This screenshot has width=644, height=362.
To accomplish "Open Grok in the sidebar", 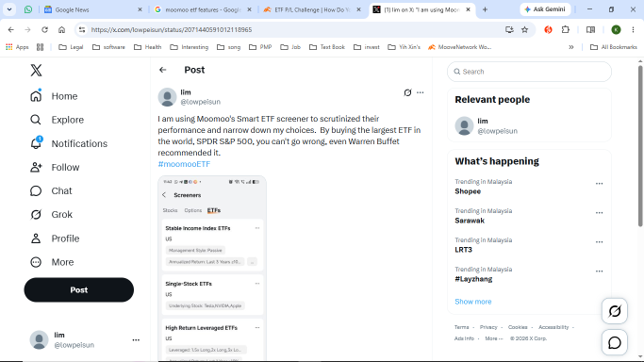I will [51, 215].
